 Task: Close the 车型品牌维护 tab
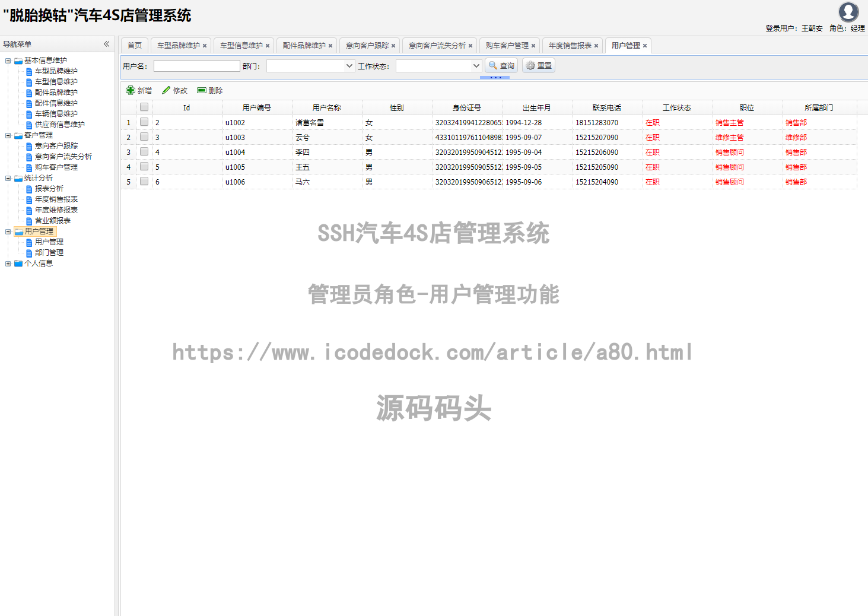(x=205, y=46)
